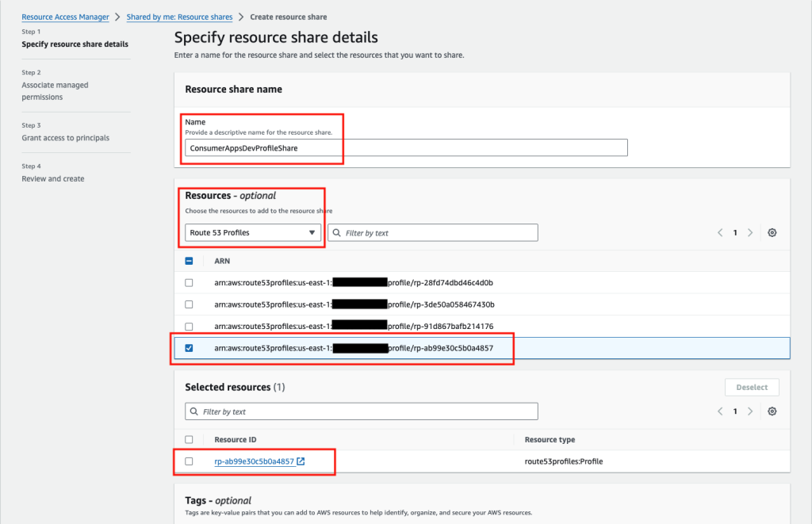This screenshot has height=524, width=812.
Task: Open the settings gear for Selected resources
Action: tap(772, 411)
